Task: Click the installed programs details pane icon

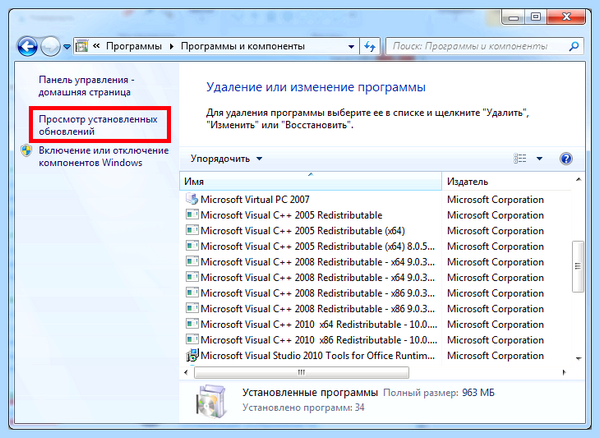Action: click(x=210, y=401)
